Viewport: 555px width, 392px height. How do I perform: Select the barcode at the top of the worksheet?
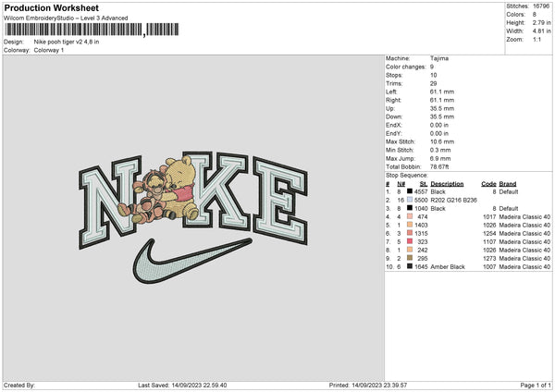[x=92, y=30]
